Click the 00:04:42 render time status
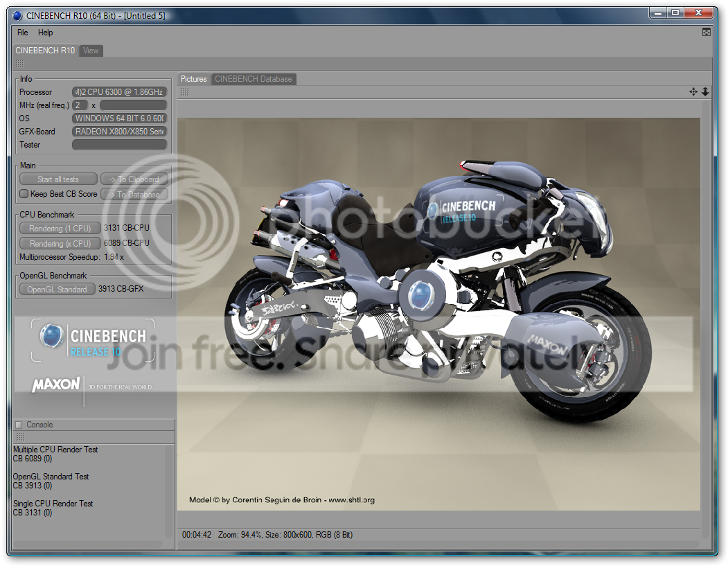 [197, 535]
